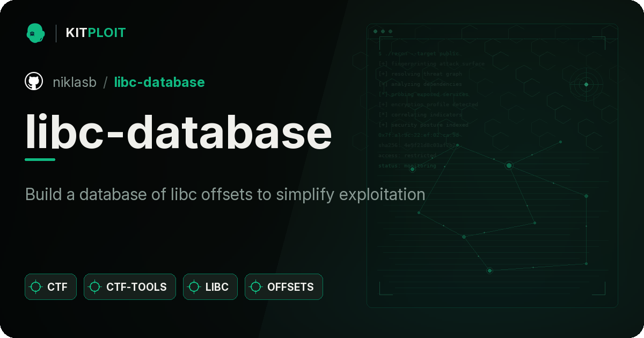This screenshot has height=338, width=644.
Task: Select the CTF-TOOLS tag label
Action: click(136, 287)
